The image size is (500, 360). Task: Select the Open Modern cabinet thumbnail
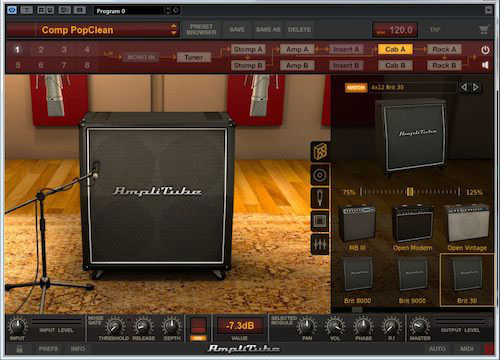(412, 228)
